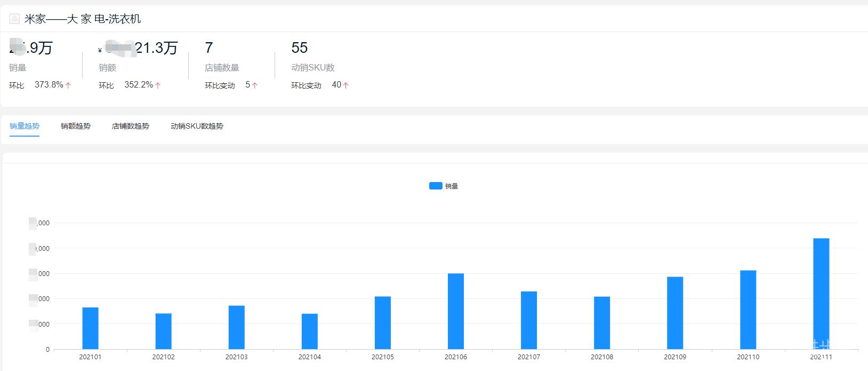Click the 373.8% 环比 value

[x=49, y=85]
